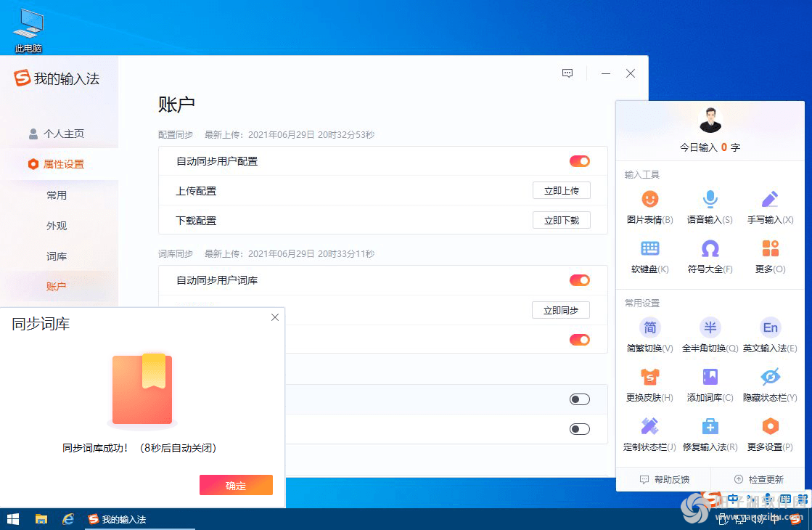Viewport: 812px width, 530px height.
Task: Open 更换皮肤 to change skin
Action: point(649,385)
